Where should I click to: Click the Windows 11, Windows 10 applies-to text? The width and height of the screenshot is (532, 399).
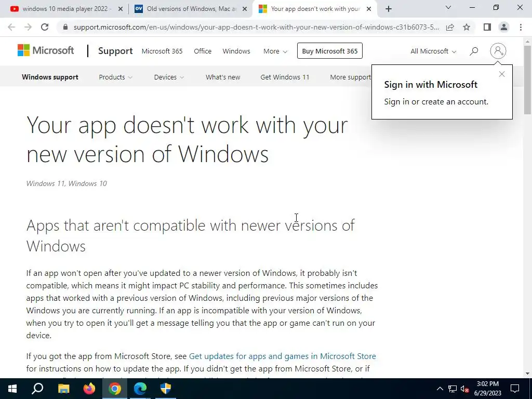(x=66, y=183)
